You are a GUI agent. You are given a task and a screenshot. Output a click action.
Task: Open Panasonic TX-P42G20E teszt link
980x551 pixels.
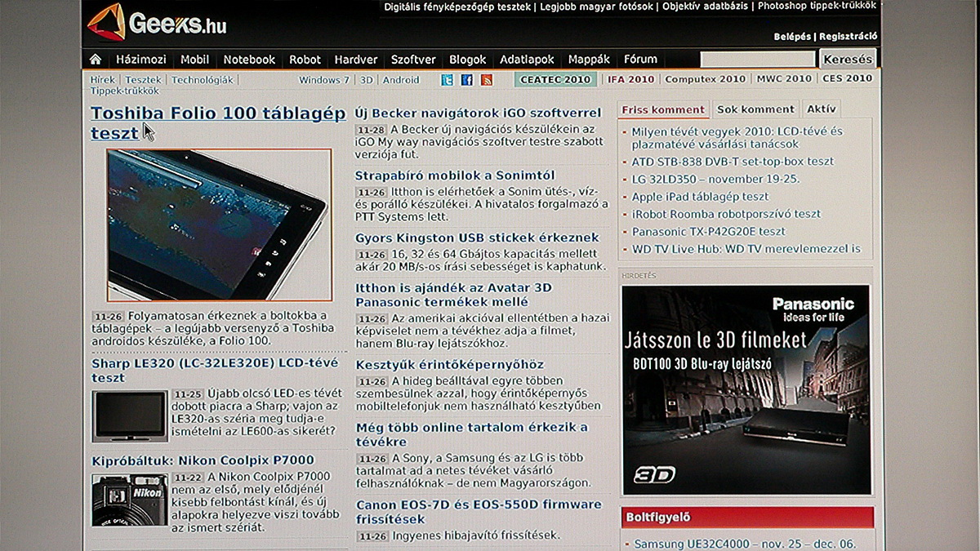708,232
